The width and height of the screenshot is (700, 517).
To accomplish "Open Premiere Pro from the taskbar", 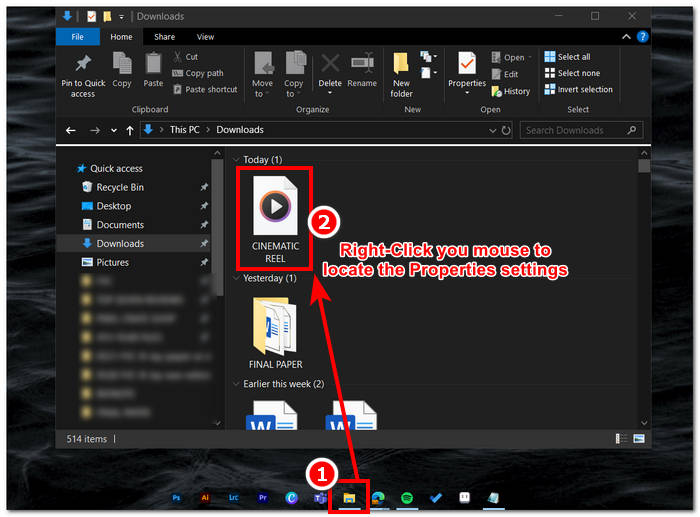I will coord(262,498).
